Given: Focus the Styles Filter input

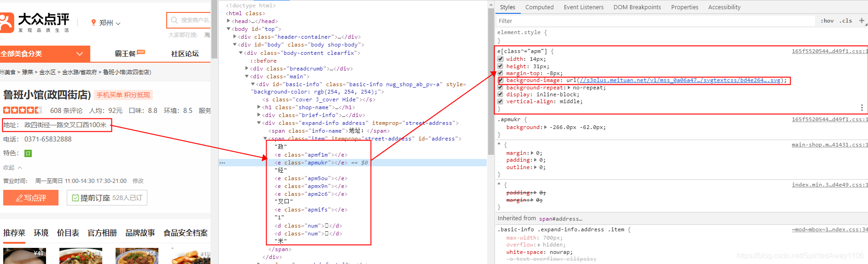Looking at the screenshot, I should (x=656, y=21).
